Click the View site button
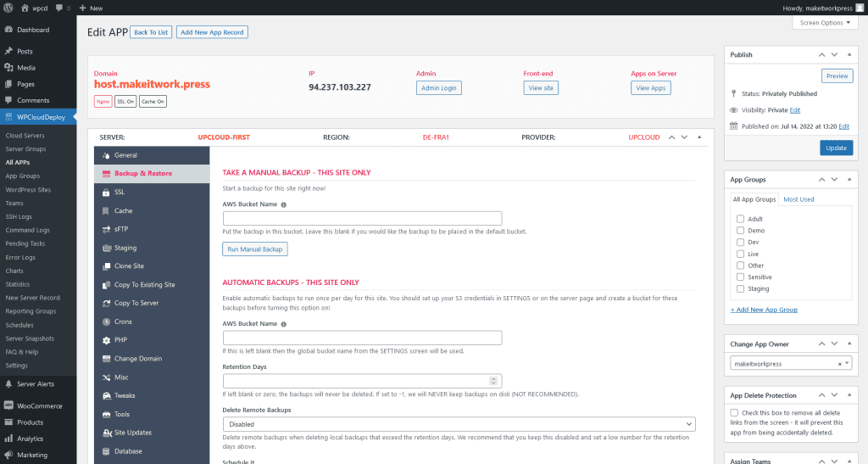Screen dimensions: 868x464 (x=541, y=88)
